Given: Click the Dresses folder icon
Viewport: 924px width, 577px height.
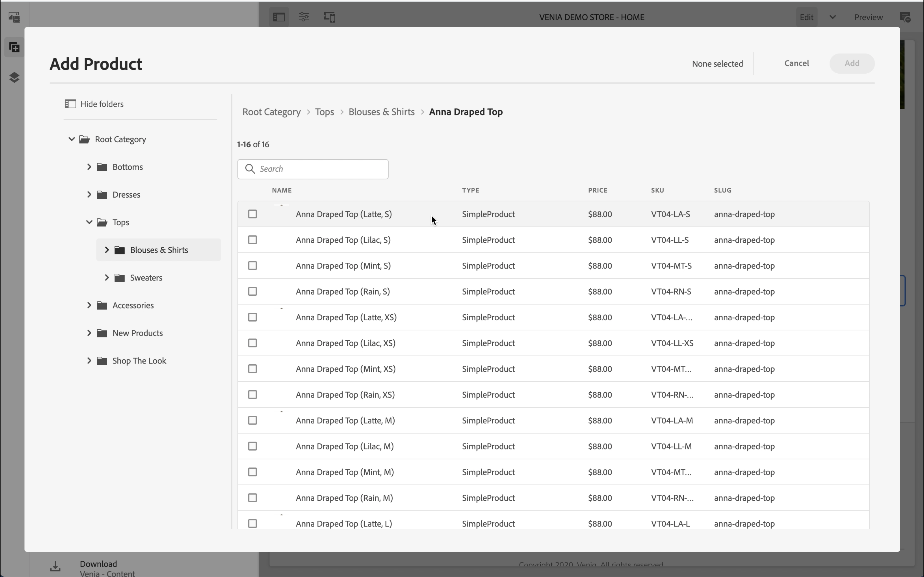Looking at the screenshot, I should (102, 195).
